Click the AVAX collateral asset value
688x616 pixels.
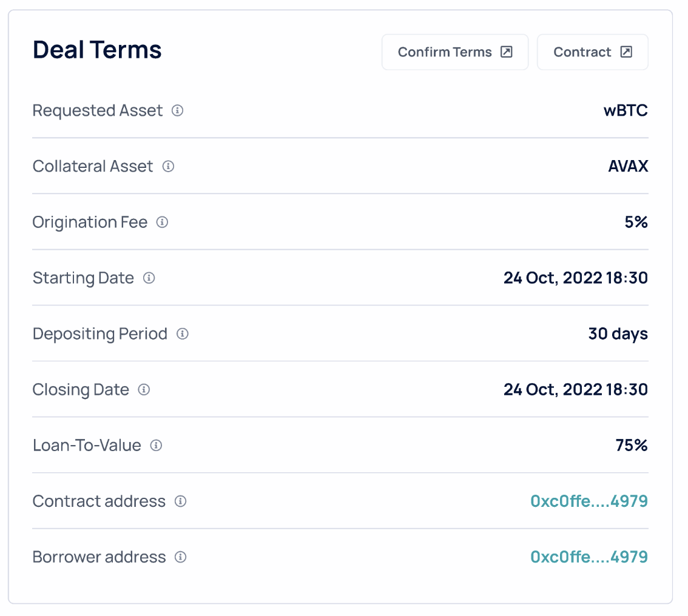(x=628, y=166)
